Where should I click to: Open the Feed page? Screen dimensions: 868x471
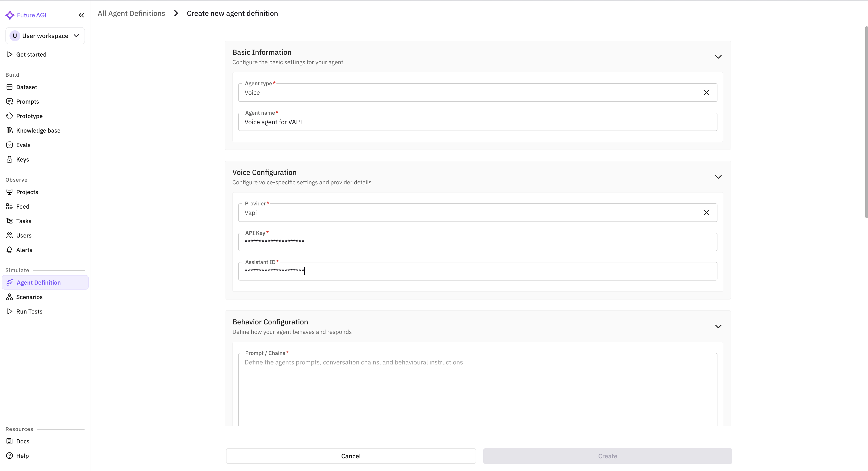click(23, 206)
